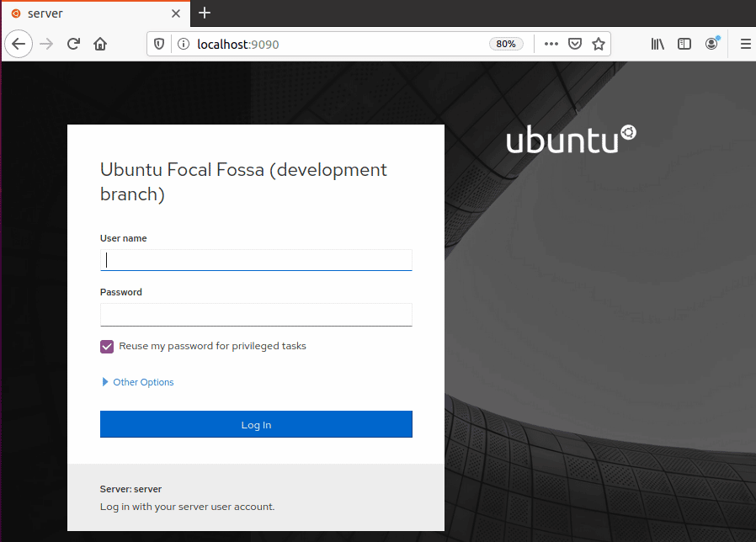View site information for localhost
Screen dimensions: 756x542
184,44
